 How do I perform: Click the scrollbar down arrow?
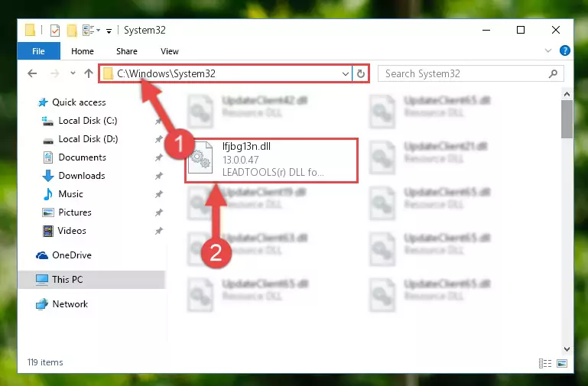(x=567, y=349)
